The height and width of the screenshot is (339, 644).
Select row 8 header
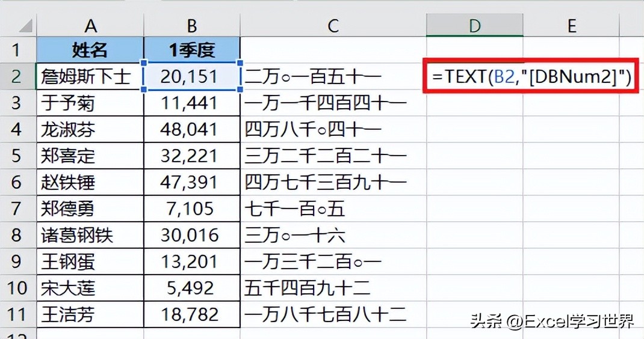tap(18, 235)
